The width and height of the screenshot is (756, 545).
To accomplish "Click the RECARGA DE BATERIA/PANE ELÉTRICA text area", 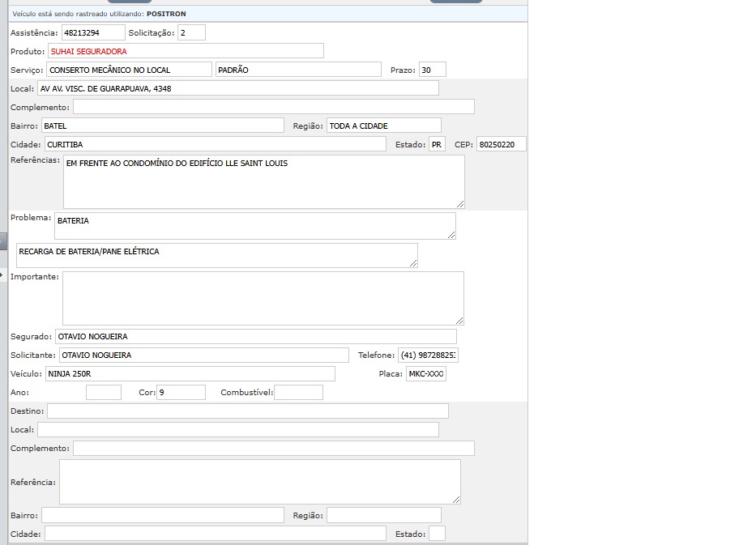I will click(217, 255).
